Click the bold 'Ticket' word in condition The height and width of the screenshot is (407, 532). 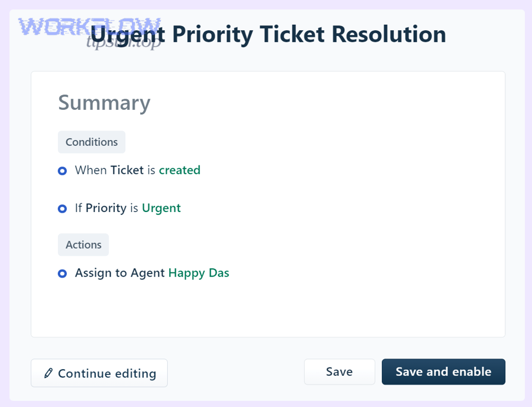pos(127,170)
